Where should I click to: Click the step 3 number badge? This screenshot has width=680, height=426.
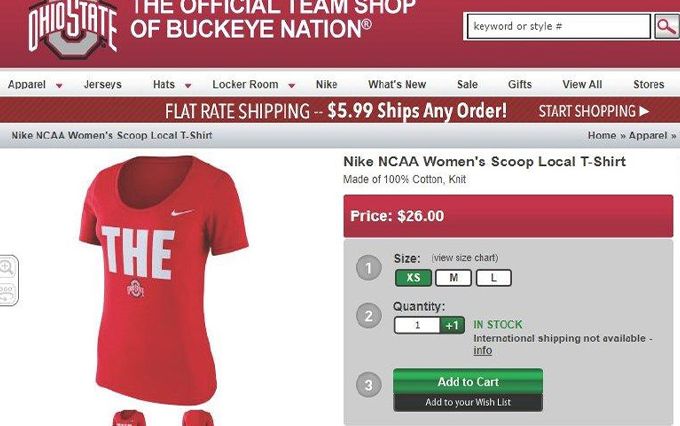[369, 384]
